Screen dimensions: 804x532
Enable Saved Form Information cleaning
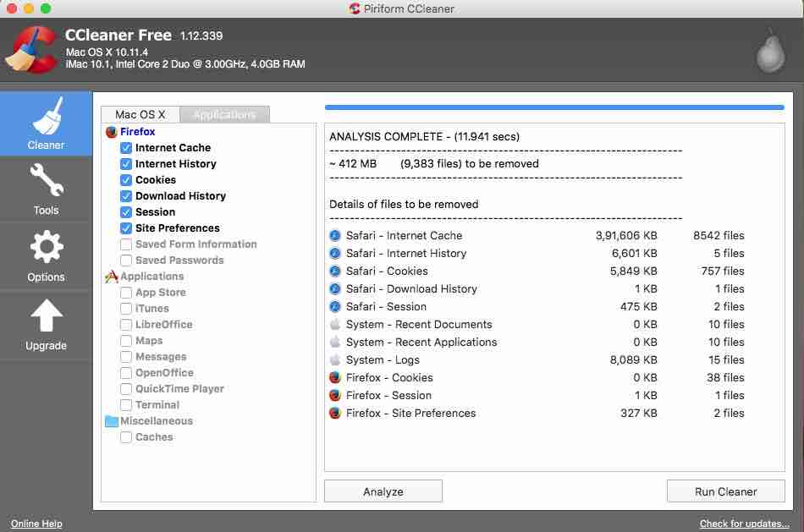[125, 244]
